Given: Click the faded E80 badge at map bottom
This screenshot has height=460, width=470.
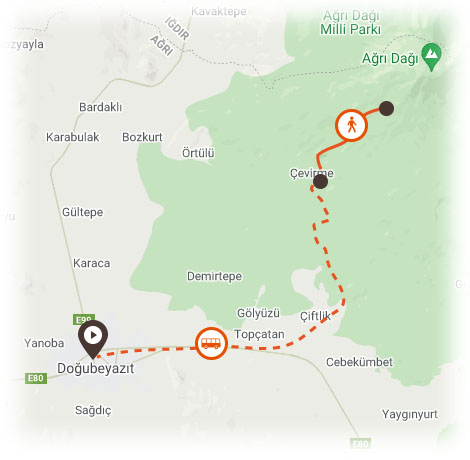Looking at the screenshot, I should [360, 444].
